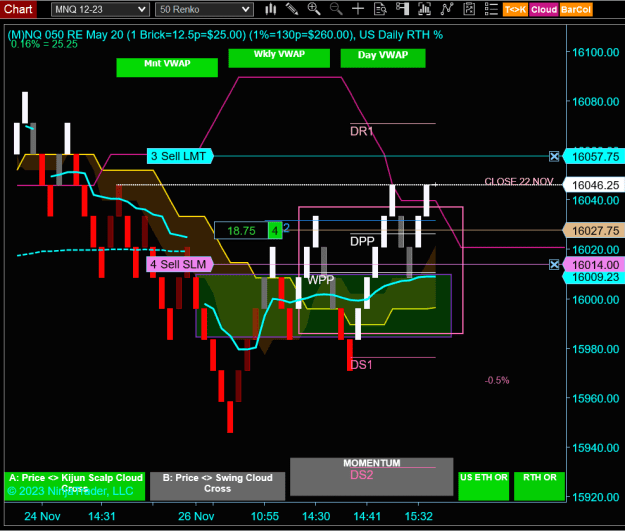Viewport: 625px width, 531px height.
Task: Click the 16014.00 stop price marker
Action: tap(594, 265)
